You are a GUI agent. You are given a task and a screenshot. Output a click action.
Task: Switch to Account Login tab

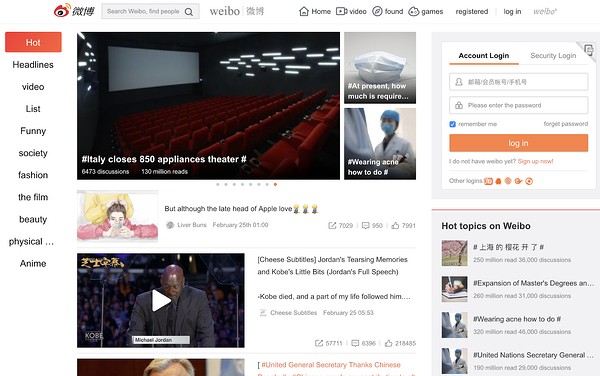click(484, 55)
